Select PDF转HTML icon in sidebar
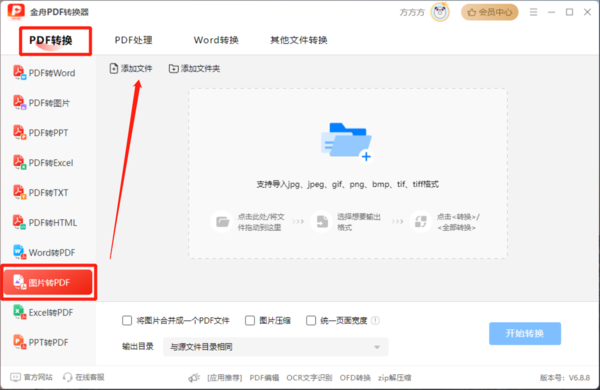The height and width of the screenshot is (390, 600). (x=19, y=222)
